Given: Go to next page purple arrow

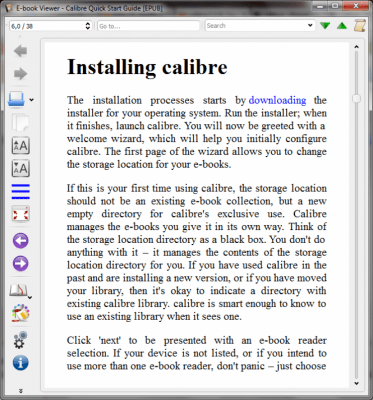Looking at the screenshot, I should click(21, 264).
